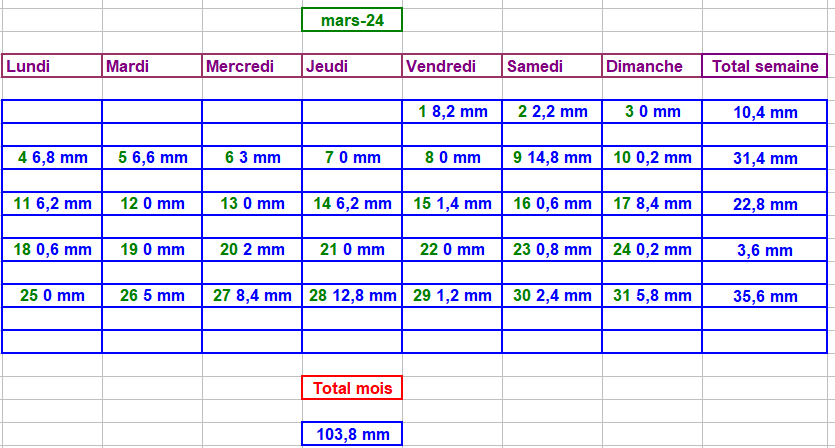Select the Mercredi header cell
The height and width of the screenshot is (448, 835).
point(252,66)
